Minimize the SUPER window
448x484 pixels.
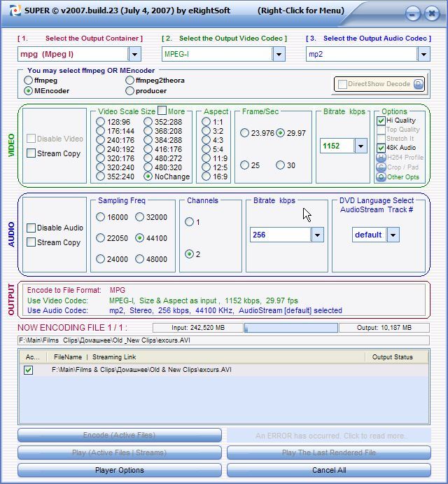[413, 14]
